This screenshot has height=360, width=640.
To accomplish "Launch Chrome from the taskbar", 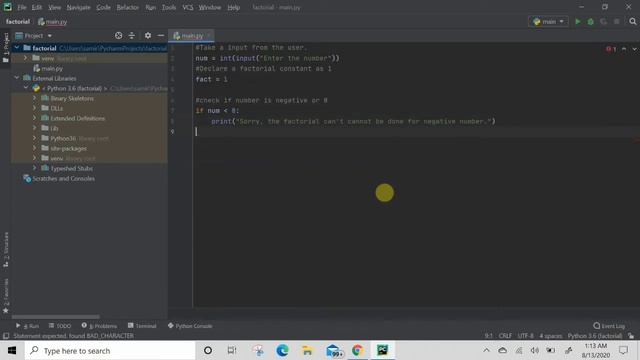I will [358, 350].
